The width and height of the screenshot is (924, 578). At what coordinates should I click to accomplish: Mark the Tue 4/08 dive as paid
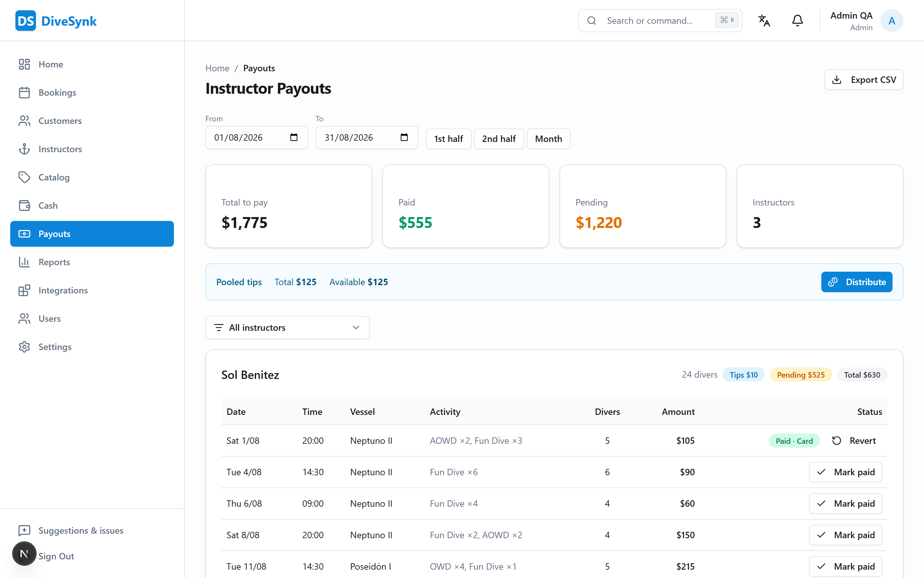(x=845, y=472)
